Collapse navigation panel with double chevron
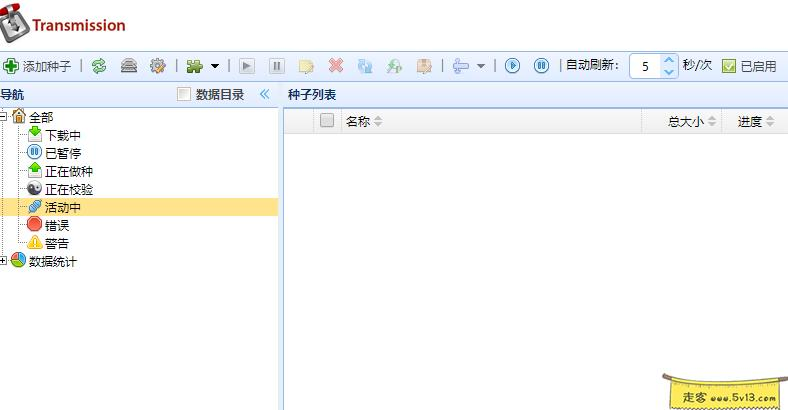This screenshot has height=410, width=788. (265, 94)
